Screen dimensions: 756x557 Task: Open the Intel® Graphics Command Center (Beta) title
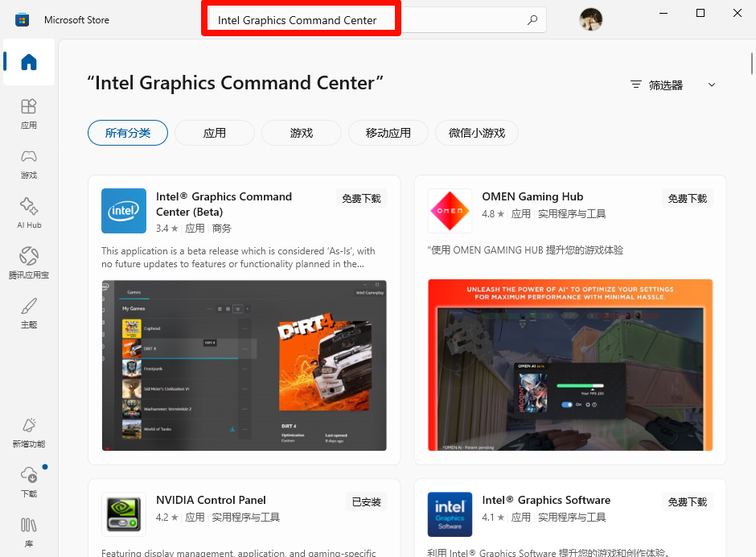point(224,204)
